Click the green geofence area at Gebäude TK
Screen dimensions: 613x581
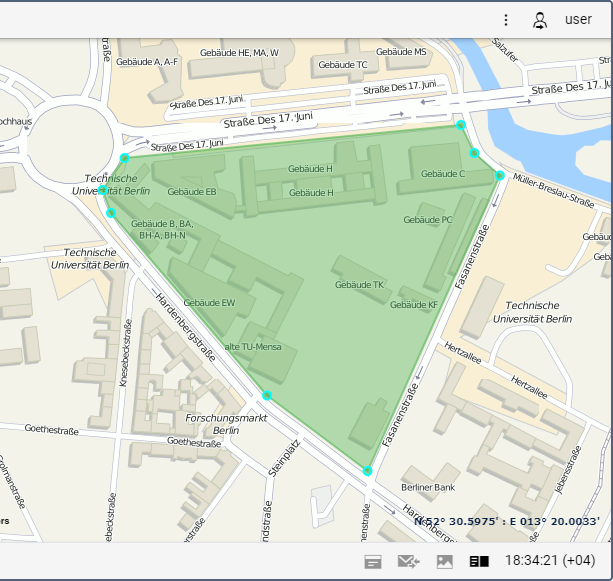(359, 285)
